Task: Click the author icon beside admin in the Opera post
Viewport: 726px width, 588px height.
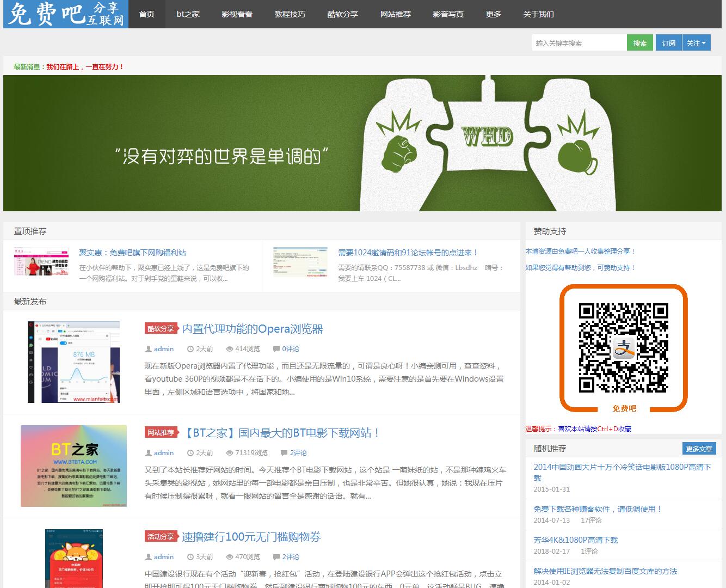Action: point(148,349)
